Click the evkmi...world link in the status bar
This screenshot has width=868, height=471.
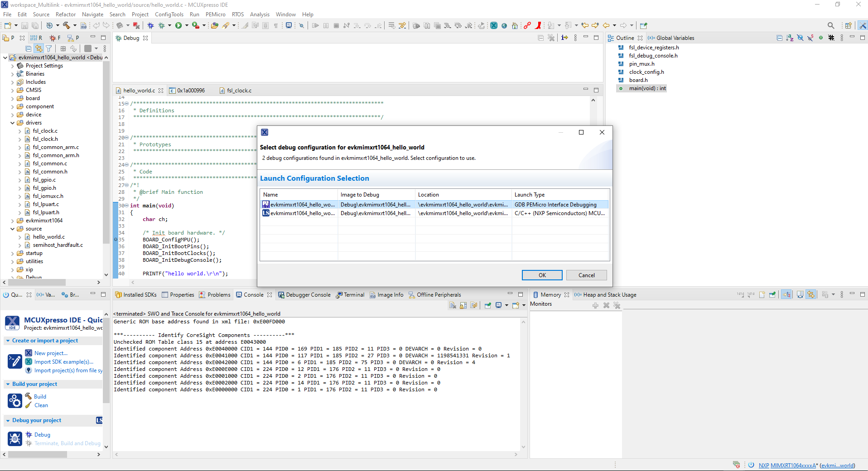click(x=838, y=466)
